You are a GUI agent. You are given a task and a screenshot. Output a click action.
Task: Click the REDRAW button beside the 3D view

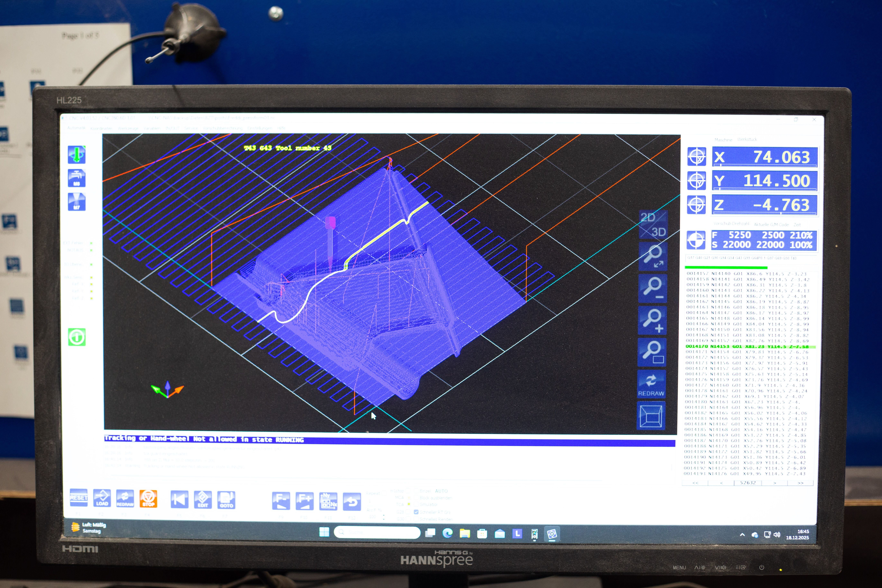pos(651,384)
